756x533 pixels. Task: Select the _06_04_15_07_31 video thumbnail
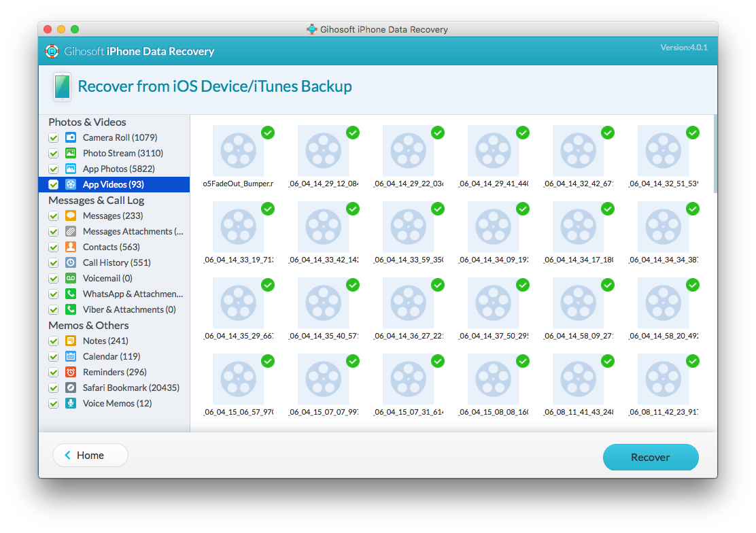(x=409, y=379)
